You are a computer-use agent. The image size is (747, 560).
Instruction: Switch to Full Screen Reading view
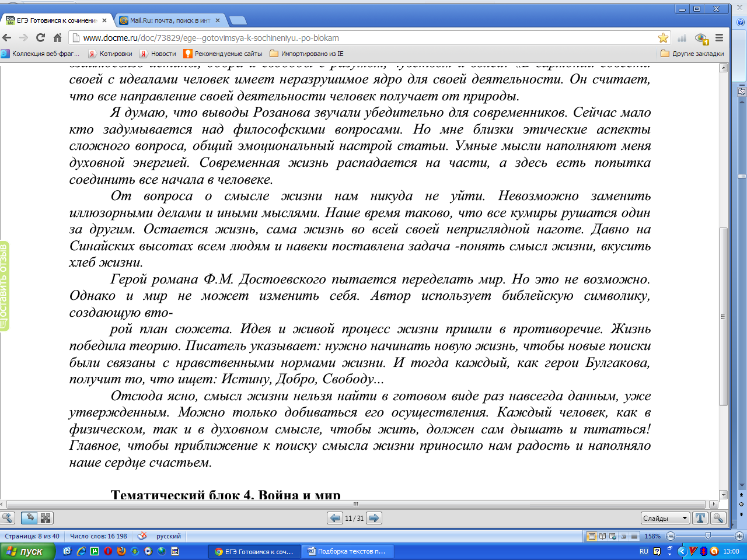pos(602,536)
